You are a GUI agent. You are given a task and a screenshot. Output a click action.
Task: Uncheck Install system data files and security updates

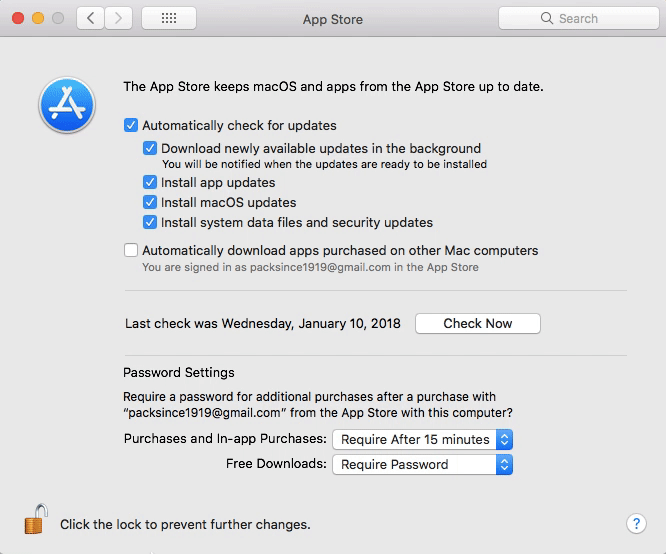tap(150, 222)
